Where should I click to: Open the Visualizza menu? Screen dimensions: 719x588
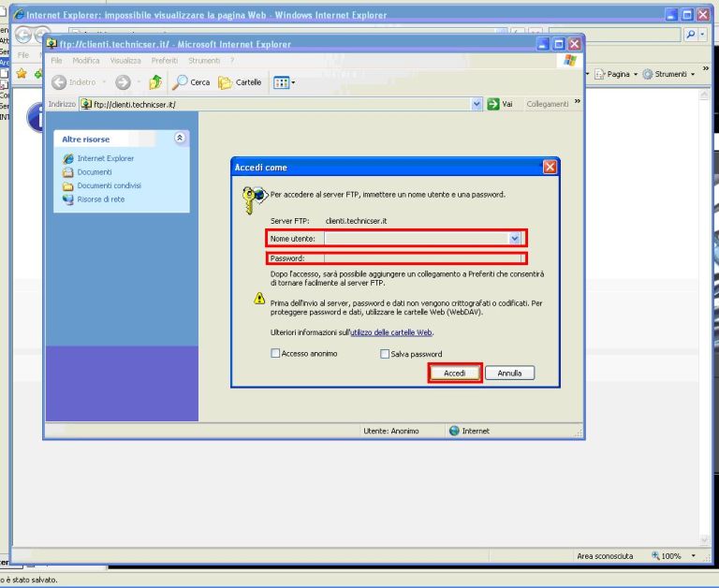pyautogui.click(x=125, y=61)
